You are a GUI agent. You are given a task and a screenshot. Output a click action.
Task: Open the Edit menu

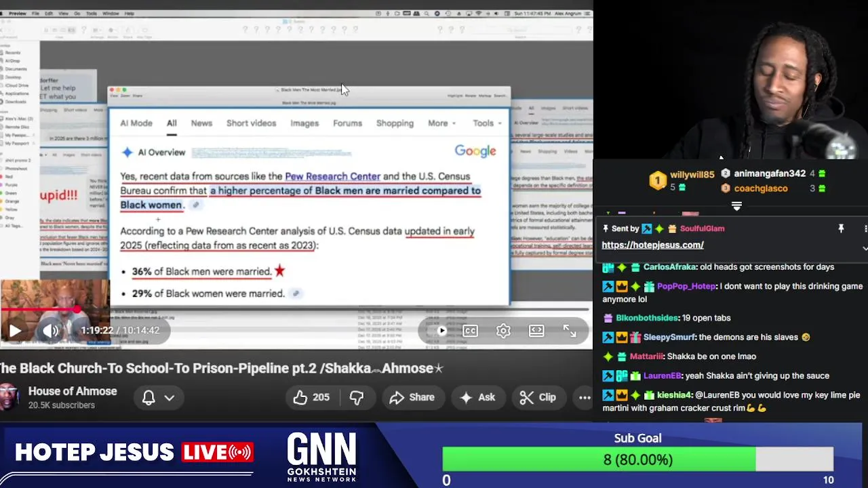(x=49, y=14)
